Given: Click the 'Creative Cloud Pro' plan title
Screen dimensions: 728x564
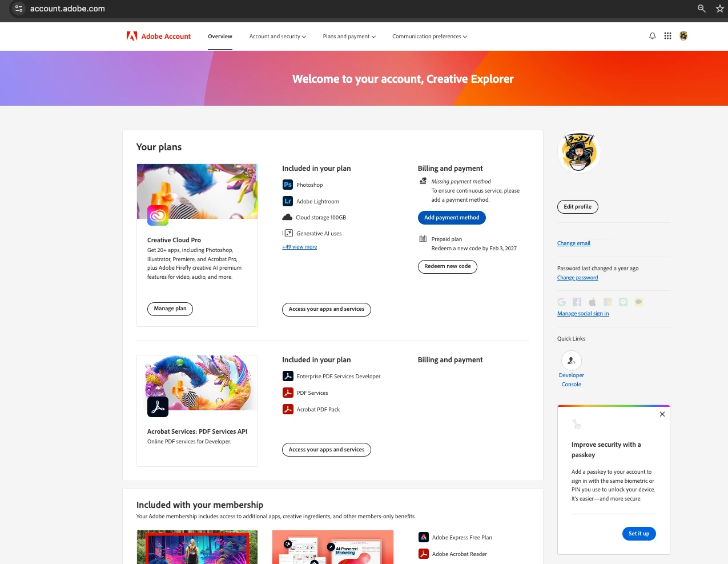Looking at the screenshot, I should (x=174, y=240).
